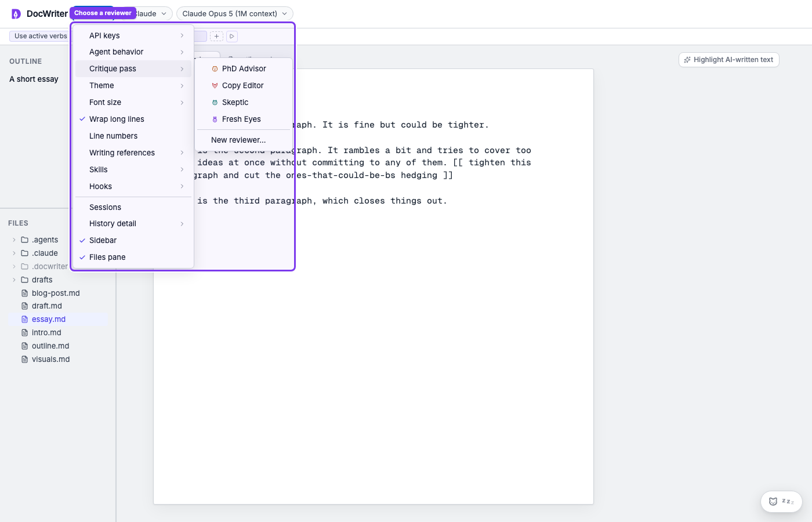Click the outline.md file icon
Image resolution: width=812 pixels, height=522 pixels.
coord(24,346)
